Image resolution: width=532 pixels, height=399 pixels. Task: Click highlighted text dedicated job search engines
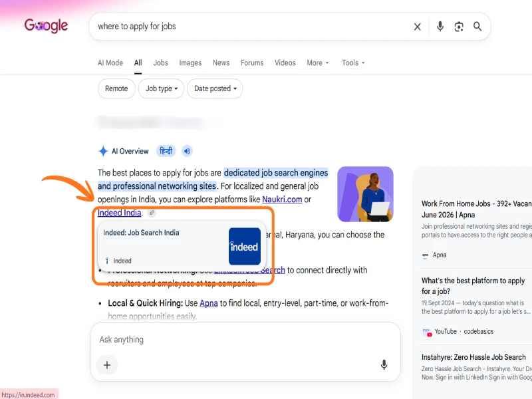276,173
